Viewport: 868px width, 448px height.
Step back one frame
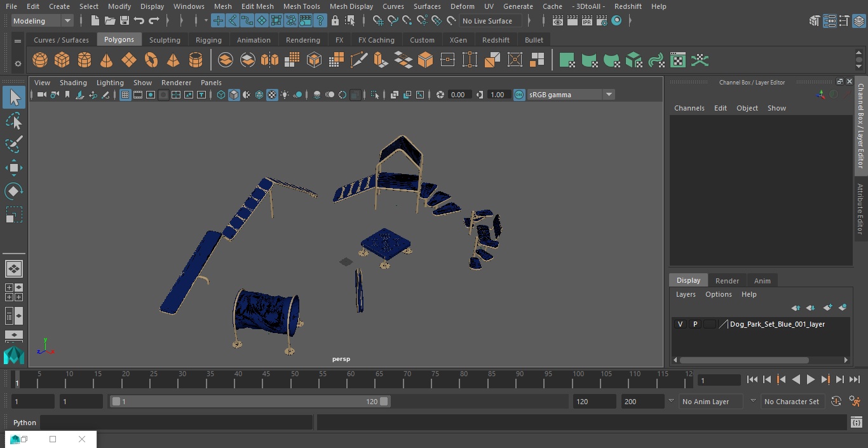[x=767, y=379]
